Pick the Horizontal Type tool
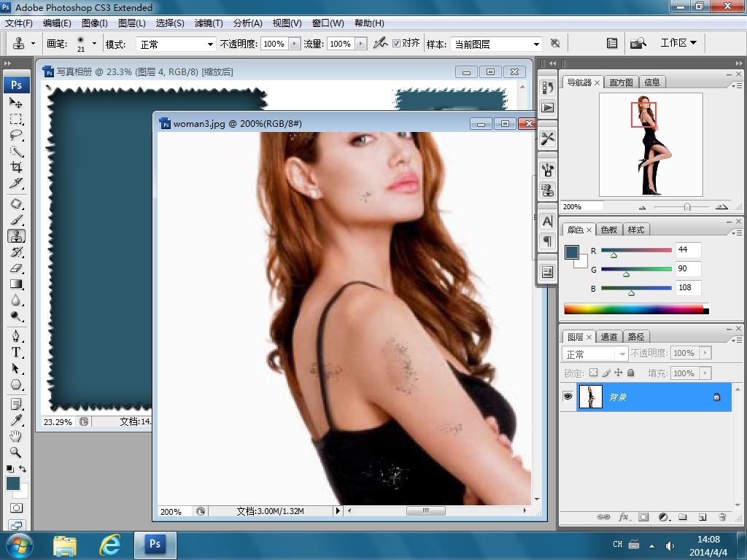747x560 pixels. click(x=16, y=352)
